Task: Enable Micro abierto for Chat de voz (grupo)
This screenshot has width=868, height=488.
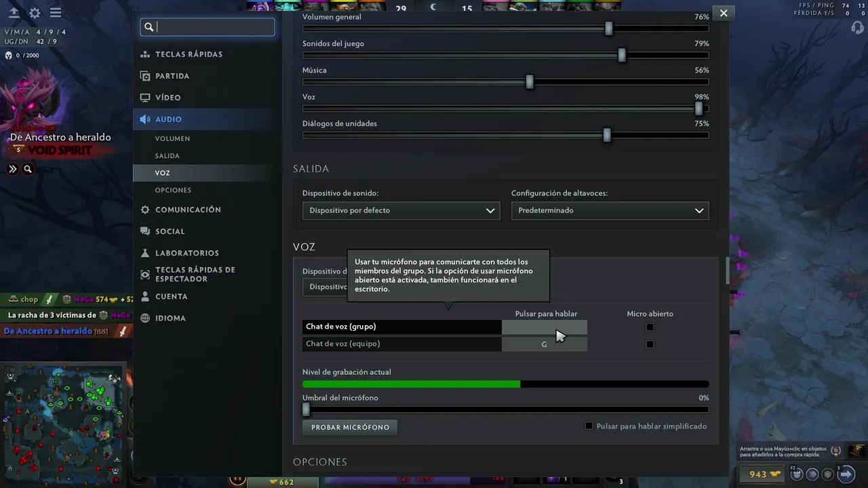Action: coord(650,327)
